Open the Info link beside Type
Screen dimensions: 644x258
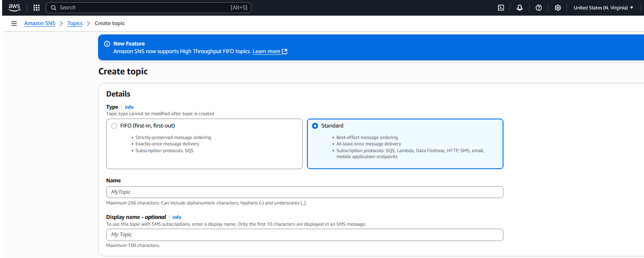tap(129, 107)
